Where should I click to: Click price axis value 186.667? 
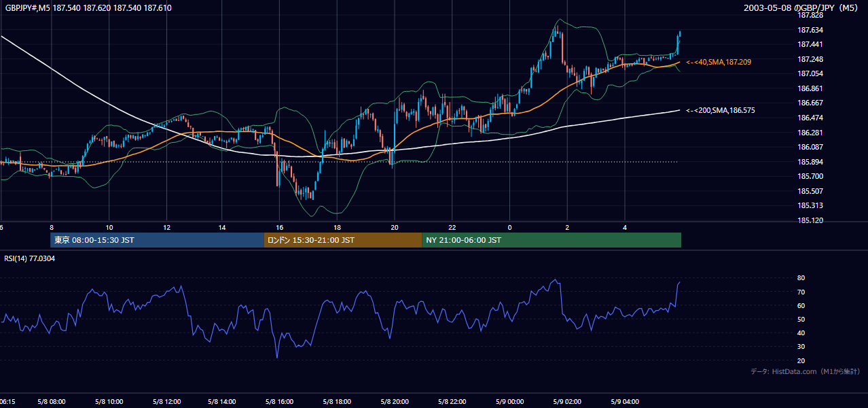(x=810, y=103)
